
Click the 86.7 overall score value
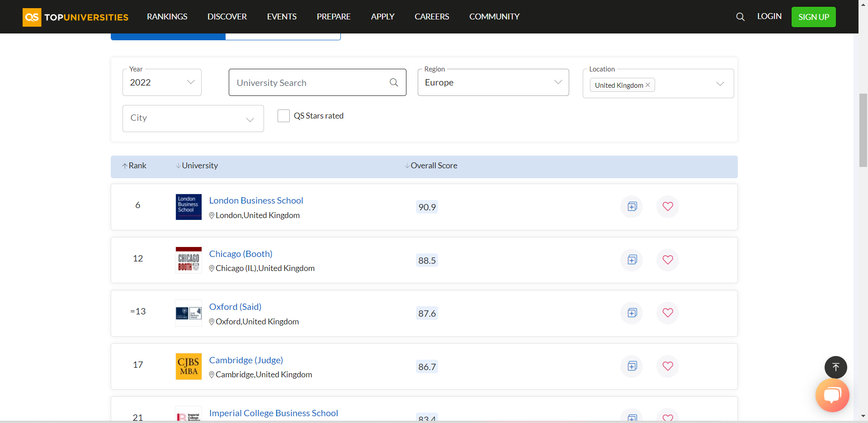pos(427,367)
